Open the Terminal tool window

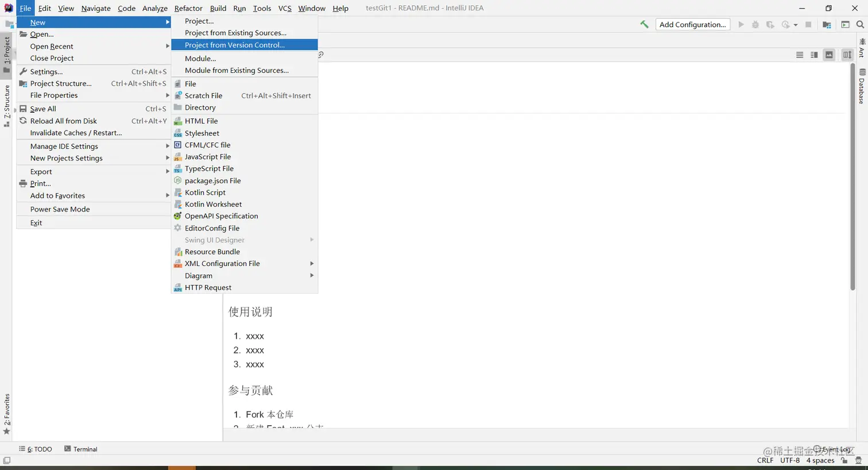point(81,449)
